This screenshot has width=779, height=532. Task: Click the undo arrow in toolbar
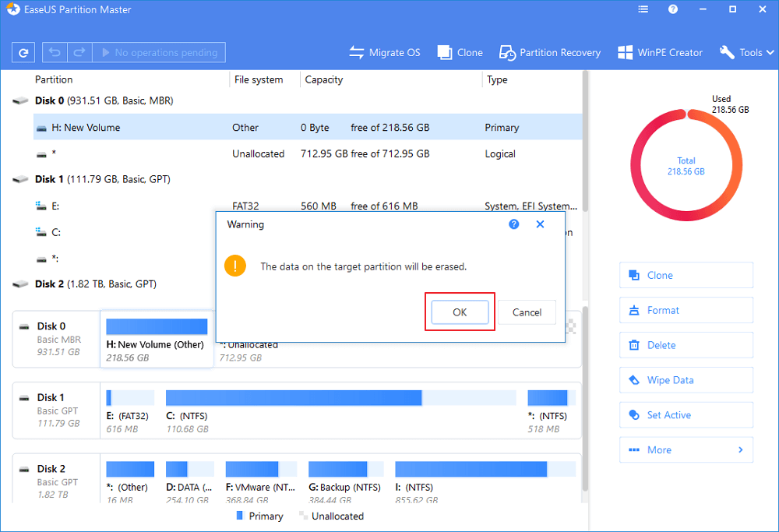(x=55, y=52)
